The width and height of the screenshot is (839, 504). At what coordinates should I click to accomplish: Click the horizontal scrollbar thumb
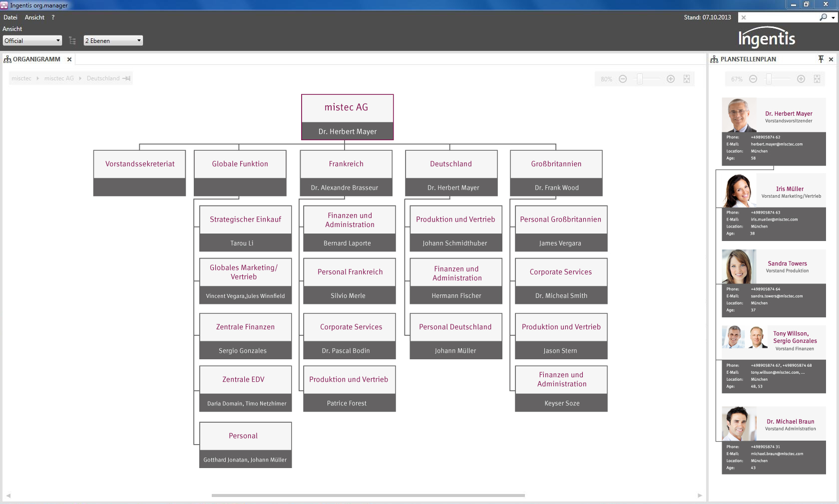tap(368, 496)
